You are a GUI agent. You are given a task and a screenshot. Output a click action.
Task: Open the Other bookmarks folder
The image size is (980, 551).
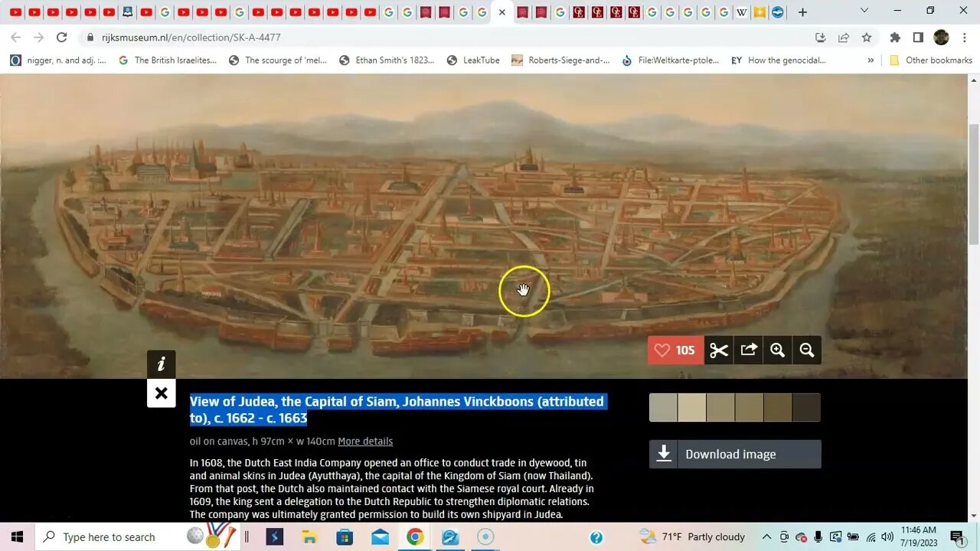point(930,60)
